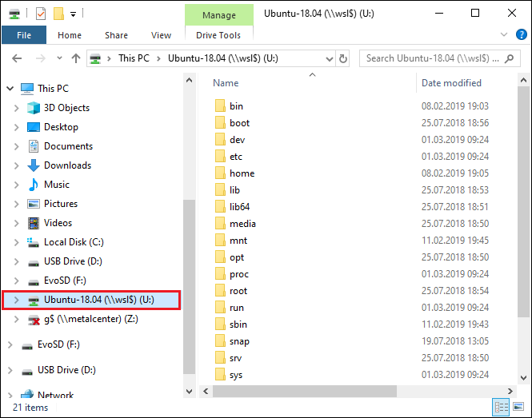
Task: Select the etc folder icon
Action: pyautogui.click(x=220, y=157)
